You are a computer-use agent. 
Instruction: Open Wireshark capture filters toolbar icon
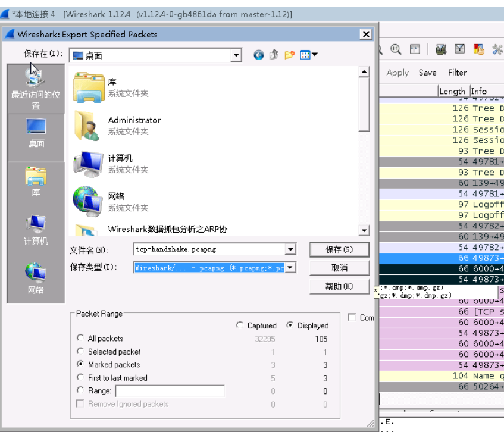coord(441,49)
